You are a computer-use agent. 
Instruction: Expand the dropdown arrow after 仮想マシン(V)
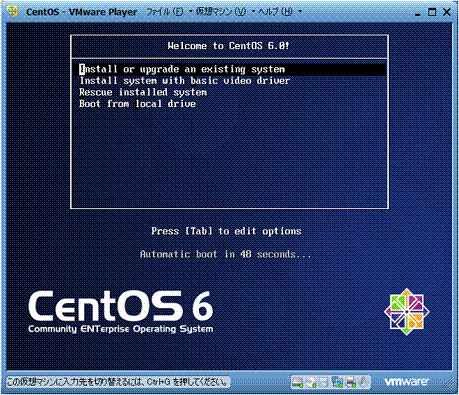coord(253,12)
